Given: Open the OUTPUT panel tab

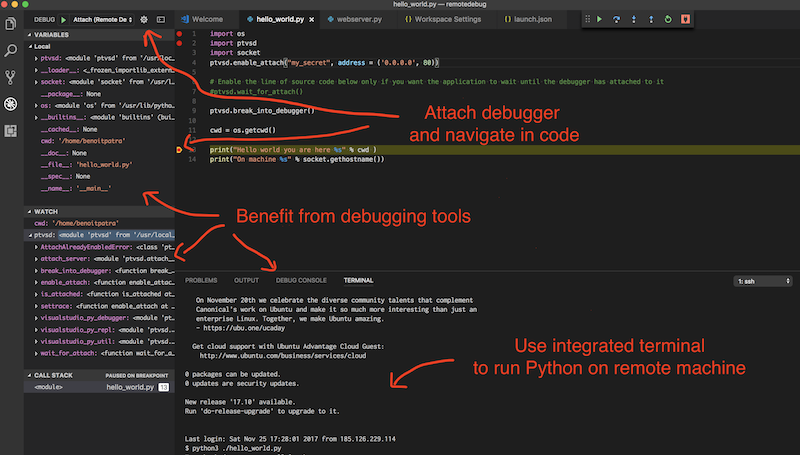Looking at the screenshot, I should point(246,281).
